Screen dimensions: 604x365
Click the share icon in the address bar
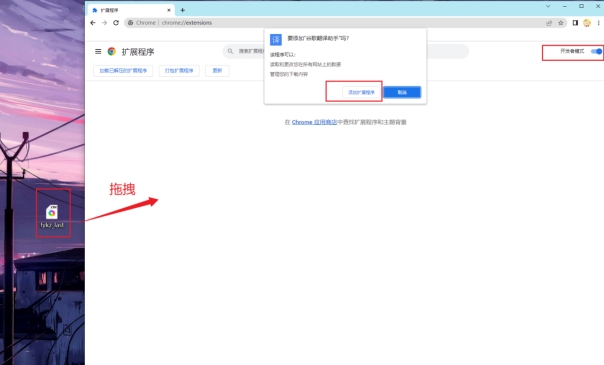549,23
